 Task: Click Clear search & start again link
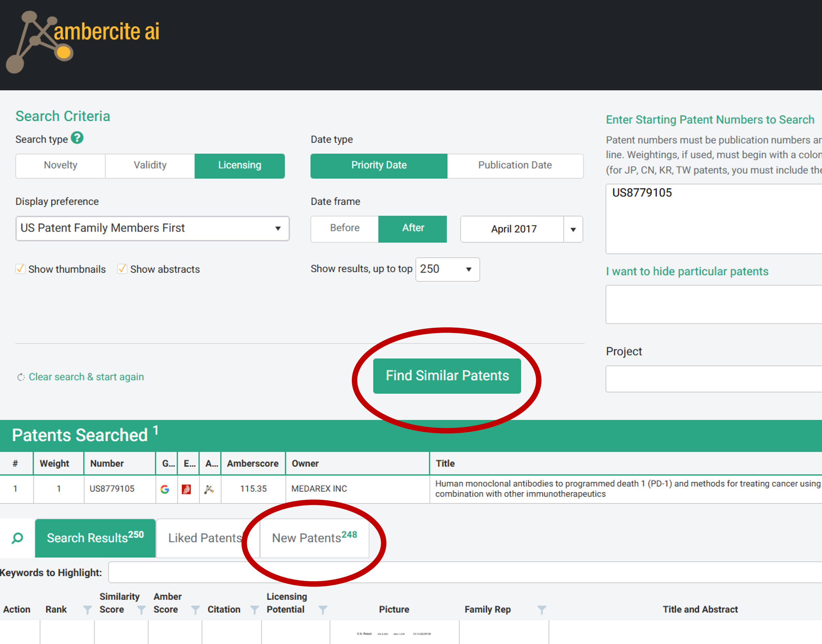pos(86,377)
